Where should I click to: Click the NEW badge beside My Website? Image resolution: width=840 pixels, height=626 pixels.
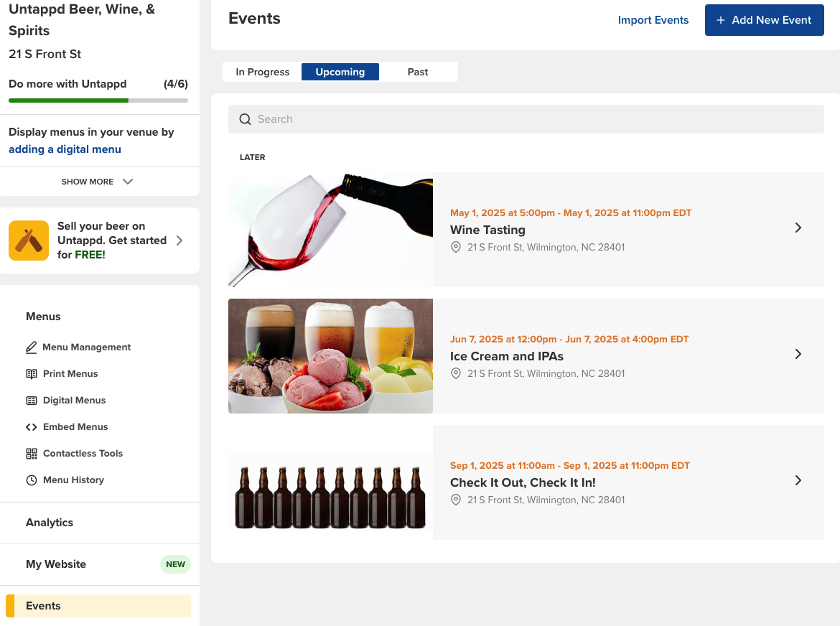click(x=175, y=564)
